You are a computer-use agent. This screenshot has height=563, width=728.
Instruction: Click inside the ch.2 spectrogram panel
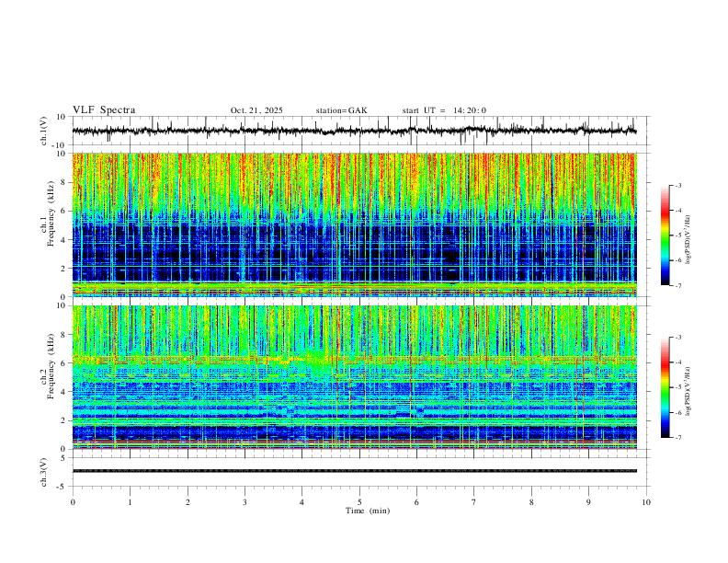click(x=355, y=377)
